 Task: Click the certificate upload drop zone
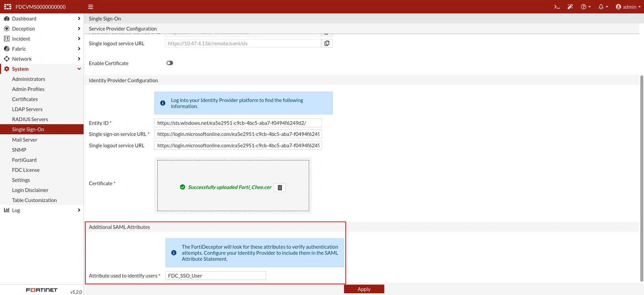tap(233, 186)
